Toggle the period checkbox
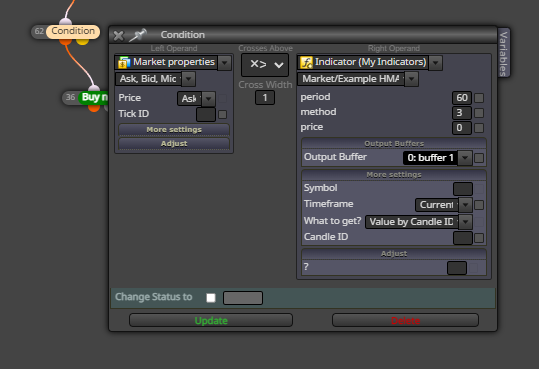539x369 pixels. point(479,98)
